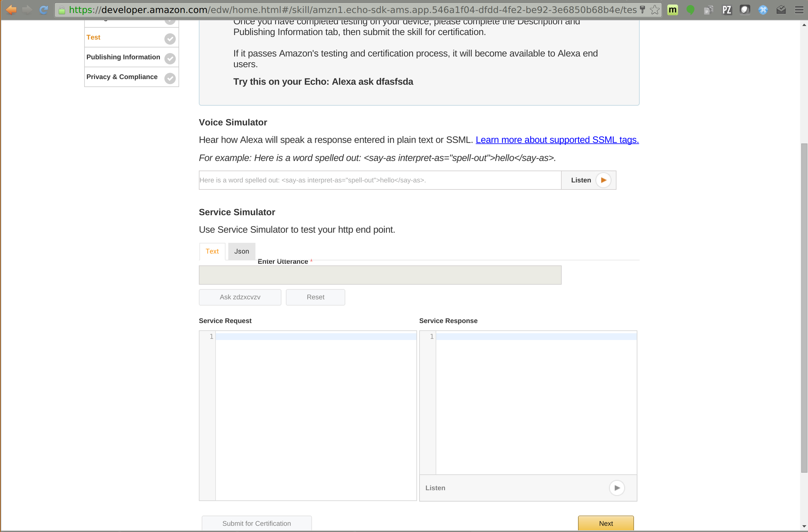Click the Listen button in Voice Simulator
Screen dimensions: 808x532
(x=588, y=180)
